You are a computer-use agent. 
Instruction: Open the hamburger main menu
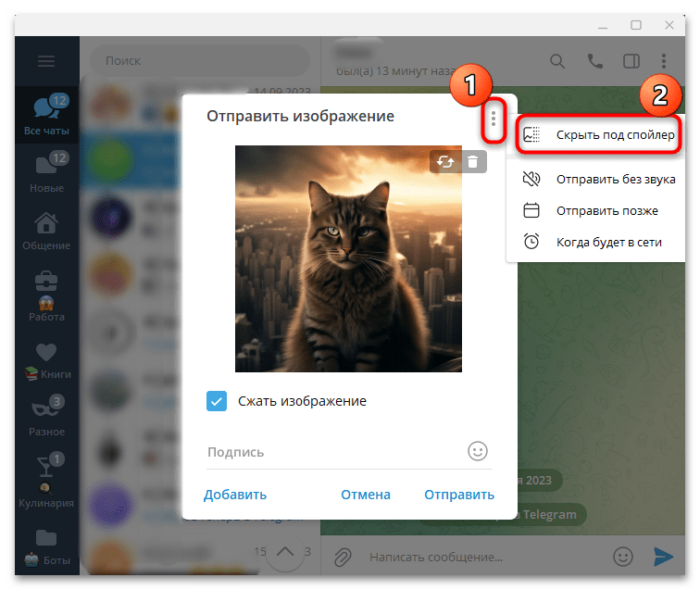click(x=46, y=61)
